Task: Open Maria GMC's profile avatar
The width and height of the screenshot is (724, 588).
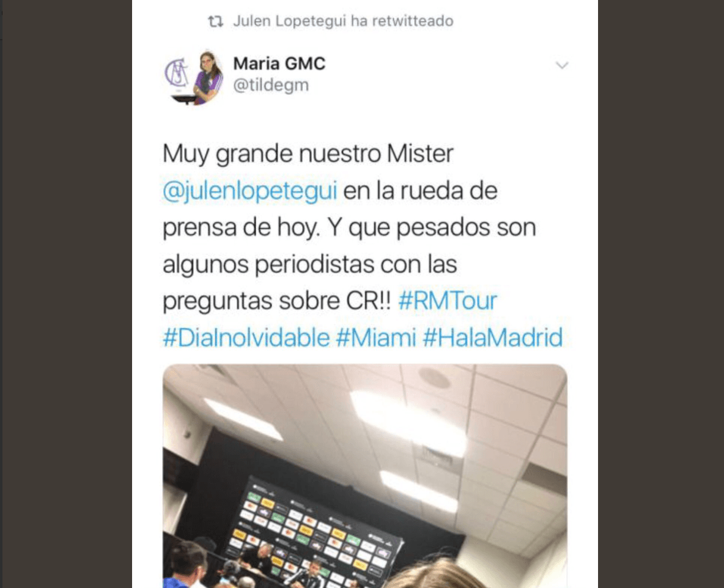Action: pos(194,77)
